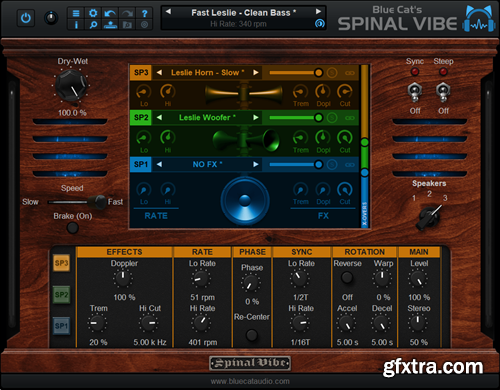Image resolution: width=500 pixels, height=390 pixels.
Task: Click the Brake (On) button
Action: click(x=72, y=228)
